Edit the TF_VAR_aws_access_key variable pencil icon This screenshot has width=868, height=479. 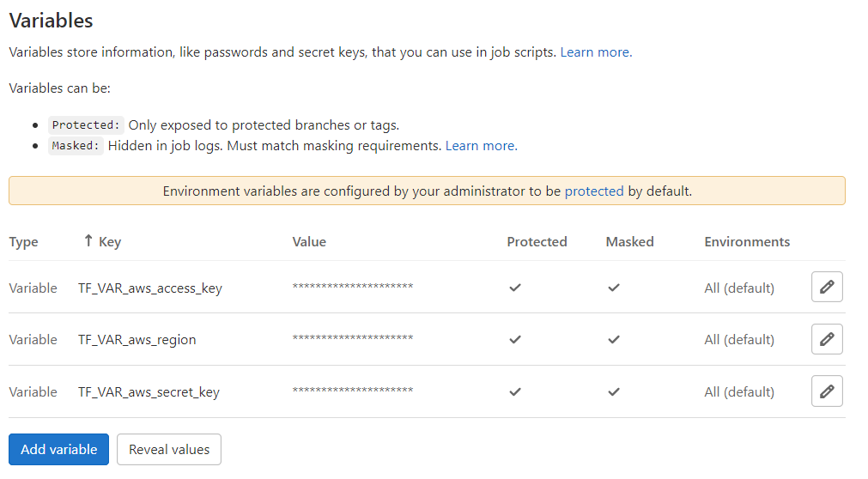point(827,287)
